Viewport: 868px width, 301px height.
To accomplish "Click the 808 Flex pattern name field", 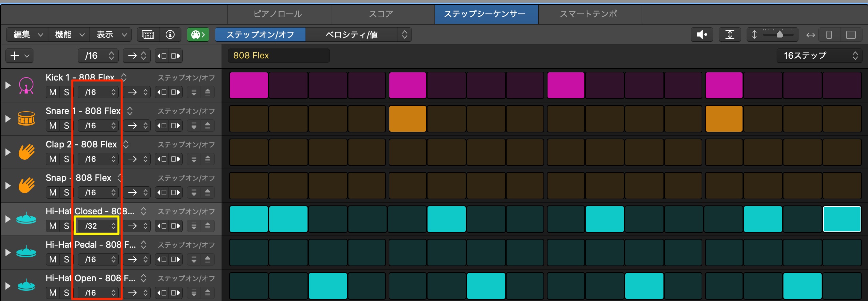I will pyautogui.click(x=279, y=56).
